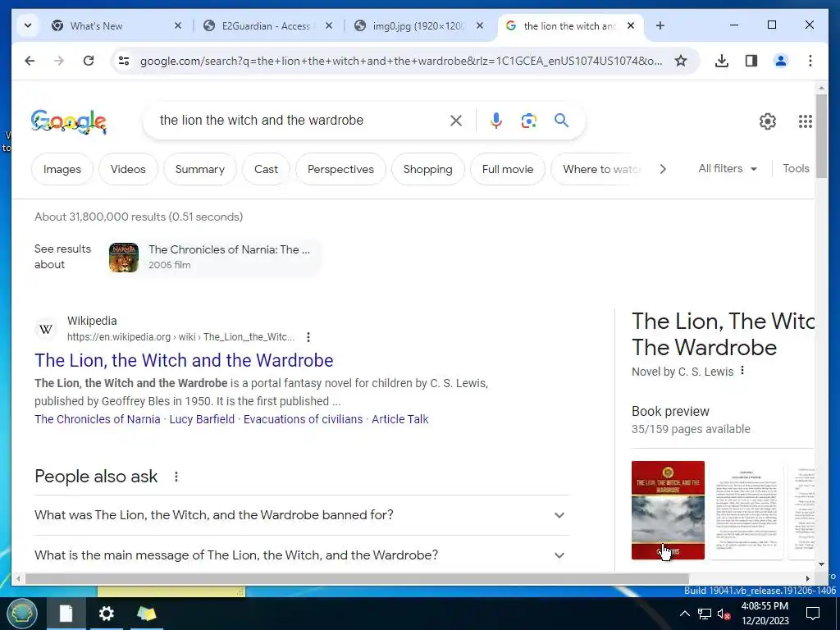The height and width of the screenshot is (630, 840).
Task: Click the Google holiday logo
Action: [x=69, y=121]
